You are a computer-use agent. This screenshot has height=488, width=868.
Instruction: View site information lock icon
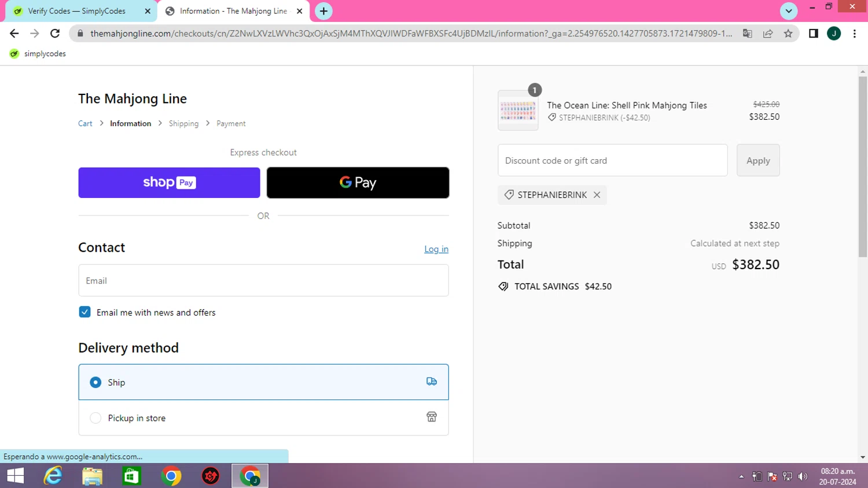click(80, 34)
